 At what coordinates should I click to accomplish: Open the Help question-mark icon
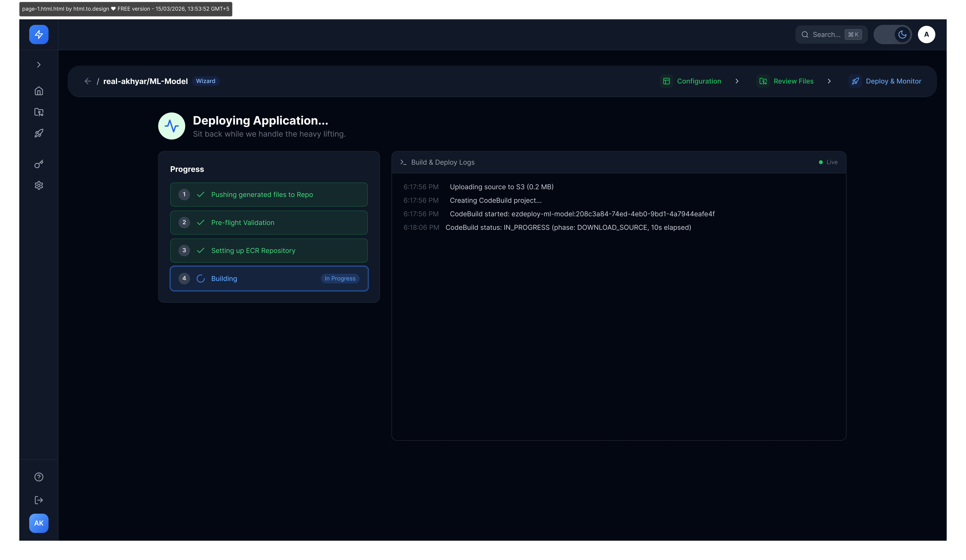(x=38, y=477)
